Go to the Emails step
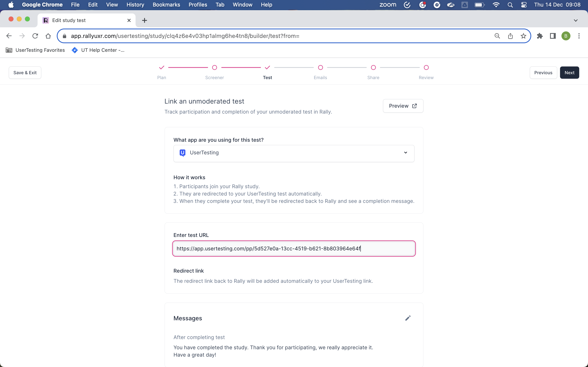The height and width of the screenshot is (367, 588). pyautogui.click(x=320, y=72)
